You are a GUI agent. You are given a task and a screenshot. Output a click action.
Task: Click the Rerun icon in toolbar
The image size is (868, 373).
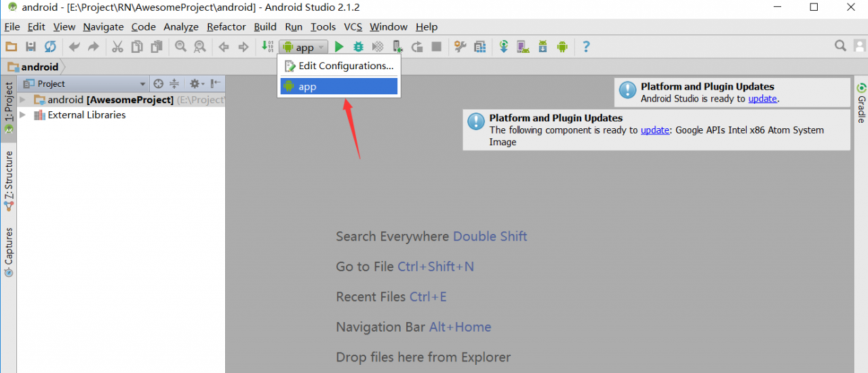point(417,47)
